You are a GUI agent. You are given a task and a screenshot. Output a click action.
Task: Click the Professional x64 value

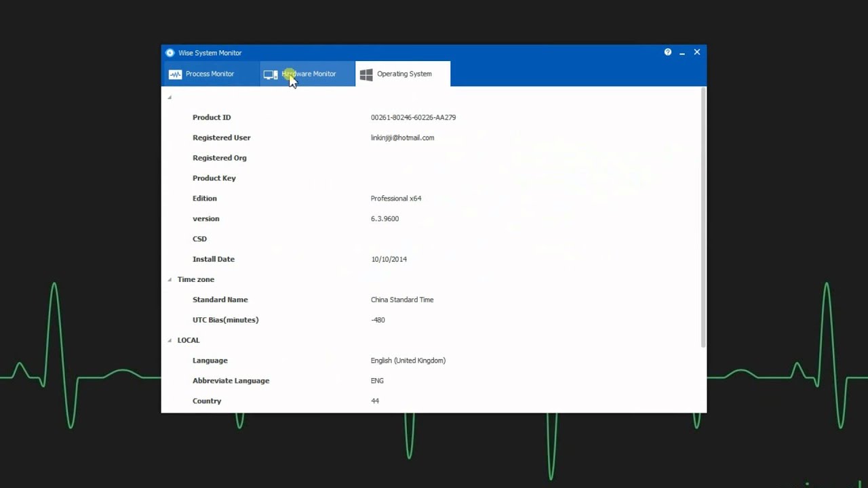pos(396,199)
